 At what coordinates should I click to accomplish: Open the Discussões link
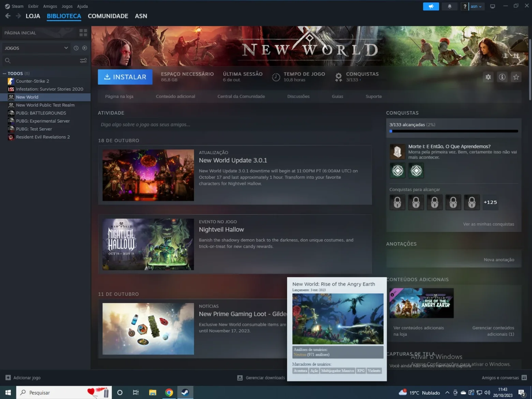pos(298,97)
